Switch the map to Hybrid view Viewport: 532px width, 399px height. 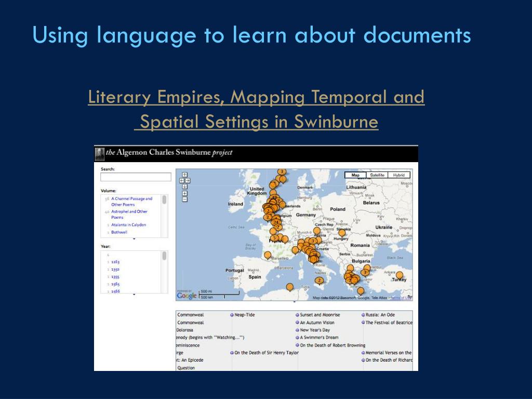click(399, 175)
